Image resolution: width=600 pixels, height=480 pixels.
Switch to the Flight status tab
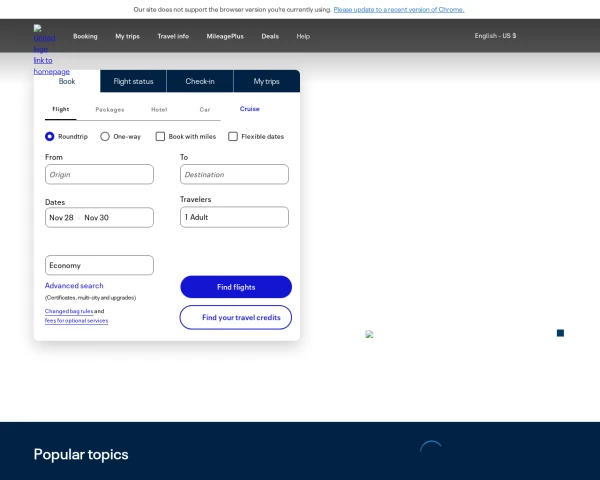click(133, 81)
